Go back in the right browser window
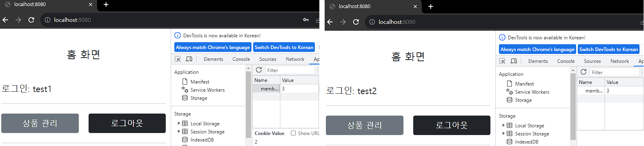This screenshot has height=146, width=644. [330, 22]
